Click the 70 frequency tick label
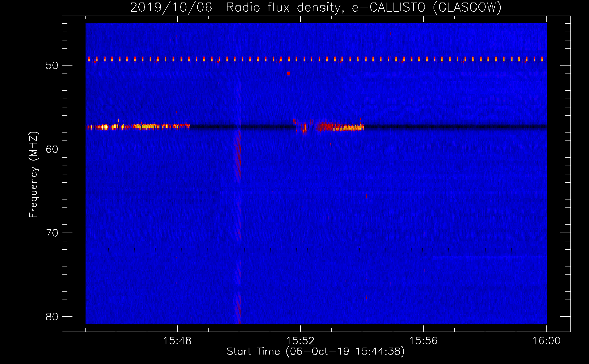The height and width of the screenshot is (364, 589). coord(52,233)
